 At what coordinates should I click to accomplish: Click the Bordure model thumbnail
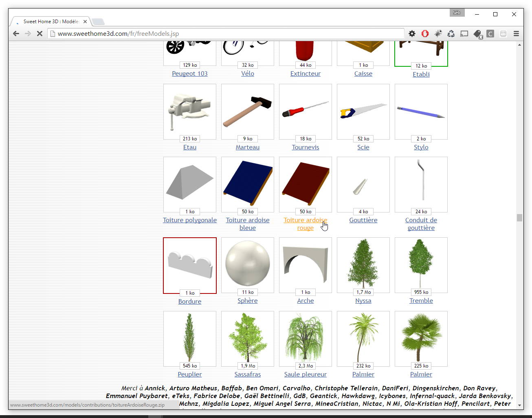click(190, 264)
